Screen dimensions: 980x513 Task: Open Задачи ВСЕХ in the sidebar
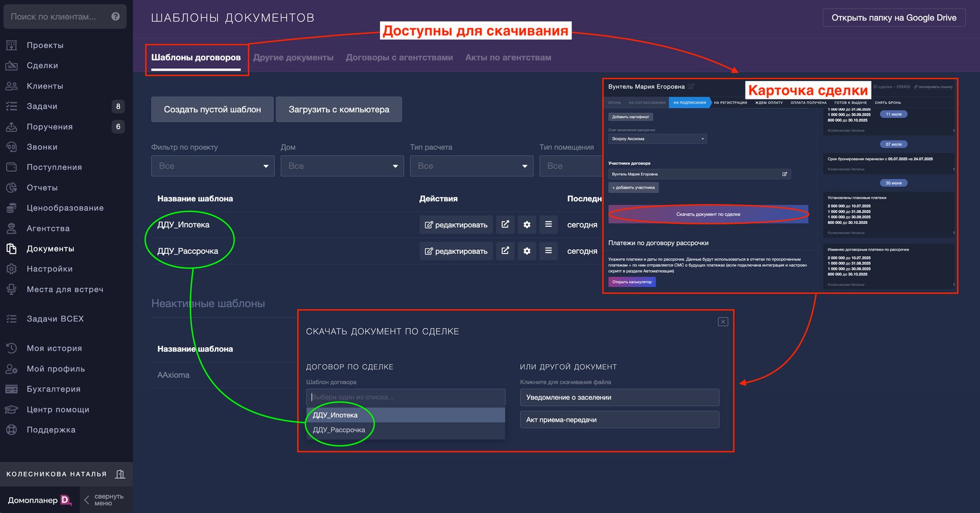(x=55, y=319)
